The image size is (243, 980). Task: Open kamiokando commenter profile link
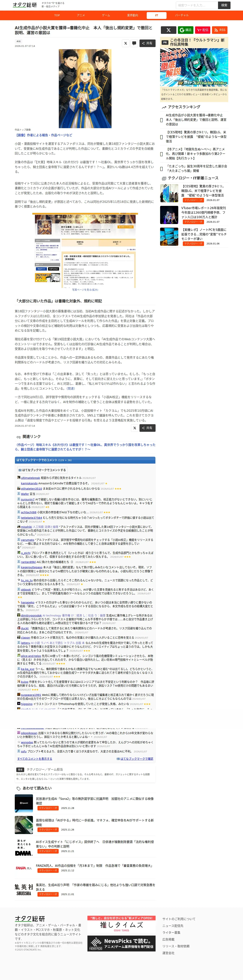coord(29,484)
